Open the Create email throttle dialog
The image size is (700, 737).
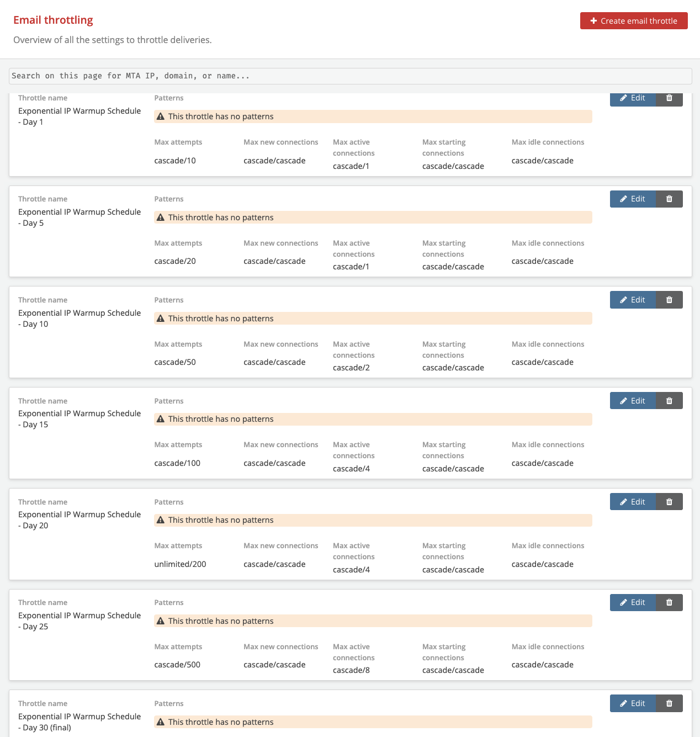point(633,20)
